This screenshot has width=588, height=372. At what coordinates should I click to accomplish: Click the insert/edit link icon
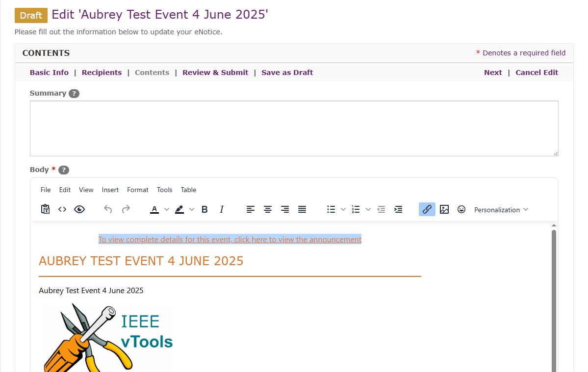[427, 209]
